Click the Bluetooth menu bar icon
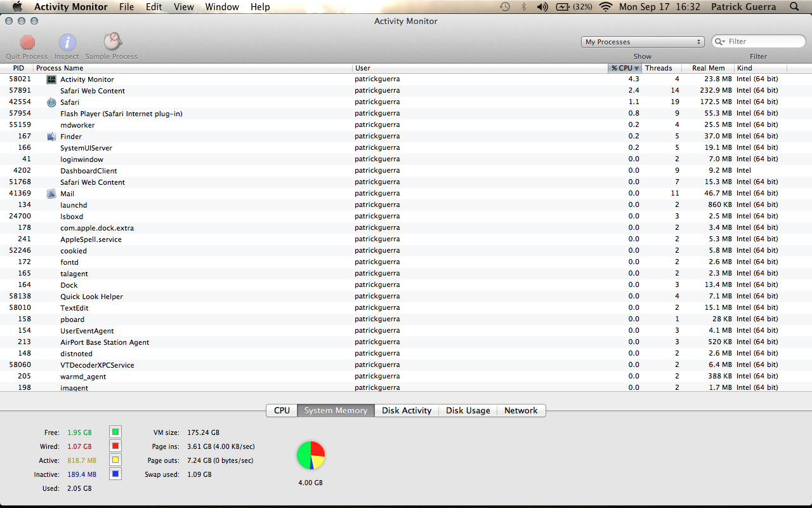 [x=523, y=7]
